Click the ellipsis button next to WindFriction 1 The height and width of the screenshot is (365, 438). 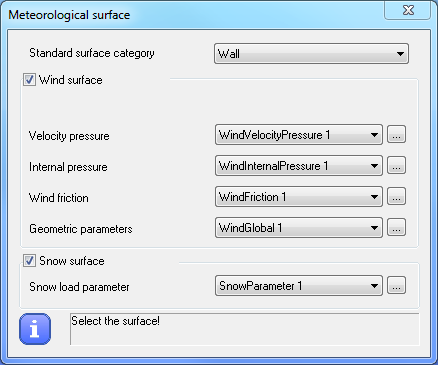(396, 196)
